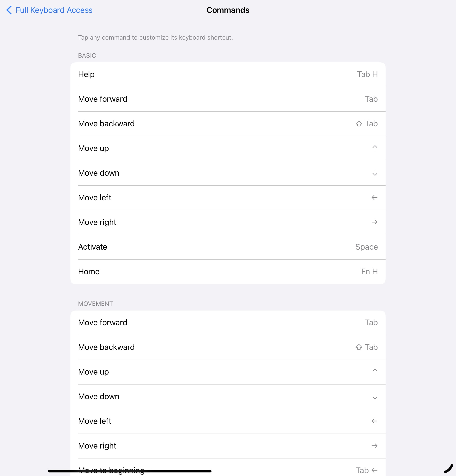The width and height of the screenshot is (456, 476).
Task: Go back to Full Keyboard Access
Action: point(54,10)
